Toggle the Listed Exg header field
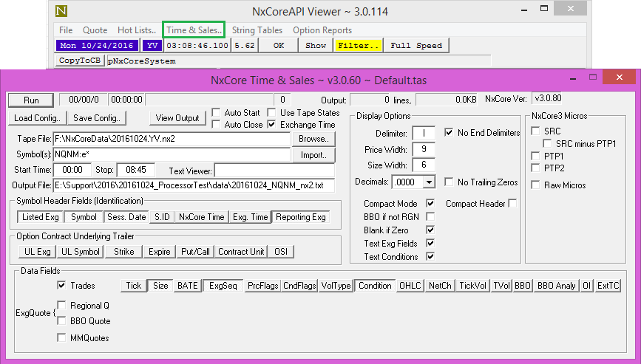 click(x=41, y=217)
